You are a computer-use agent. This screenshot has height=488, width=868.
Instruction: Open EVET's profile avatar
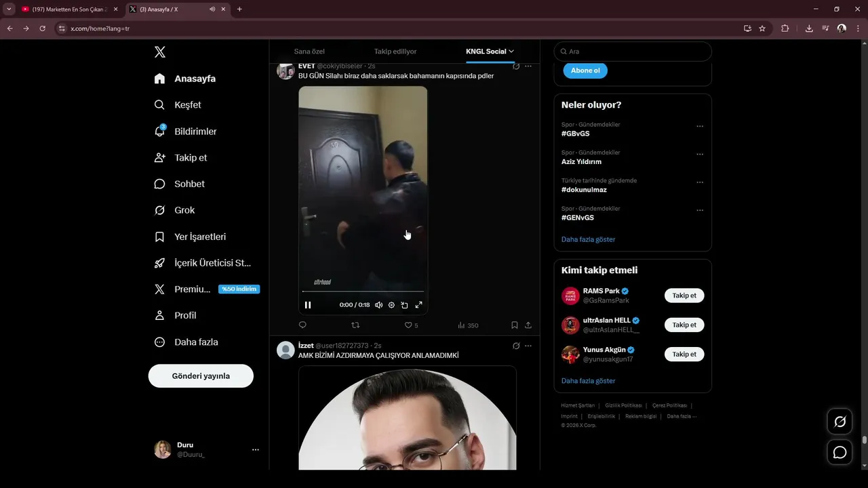click(x=285, y=70)
